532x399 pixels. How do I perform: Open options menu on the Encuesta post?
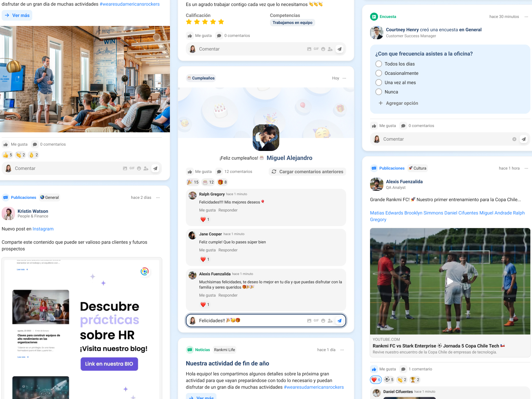click(x=526, y=17)
